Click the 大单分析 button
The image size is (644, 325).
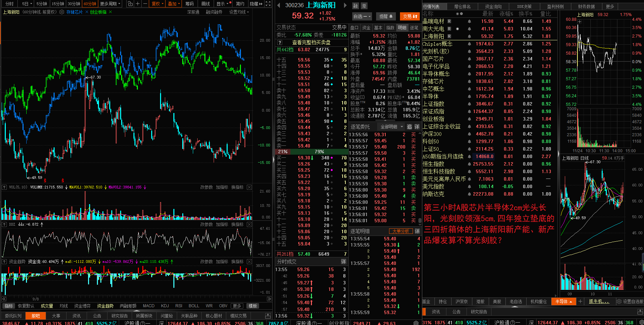(x=401, y=231)
